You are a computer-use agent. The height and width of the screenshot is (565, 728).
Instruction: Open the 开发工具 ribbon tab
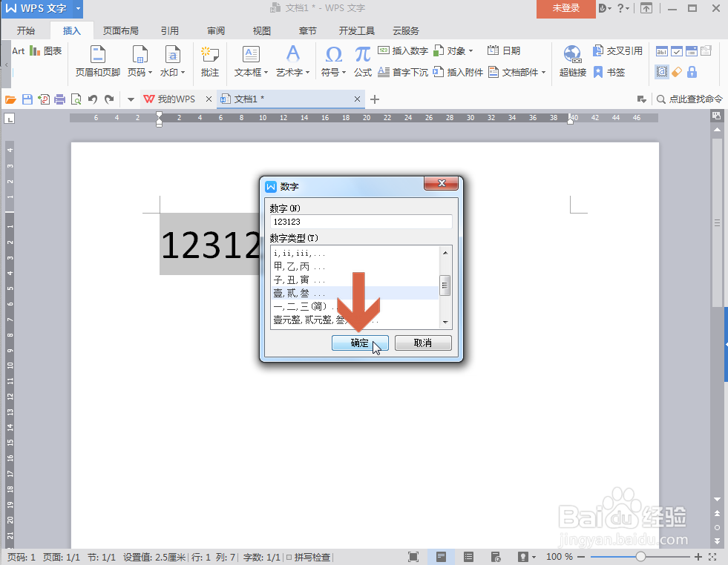[x=356, y=30]
